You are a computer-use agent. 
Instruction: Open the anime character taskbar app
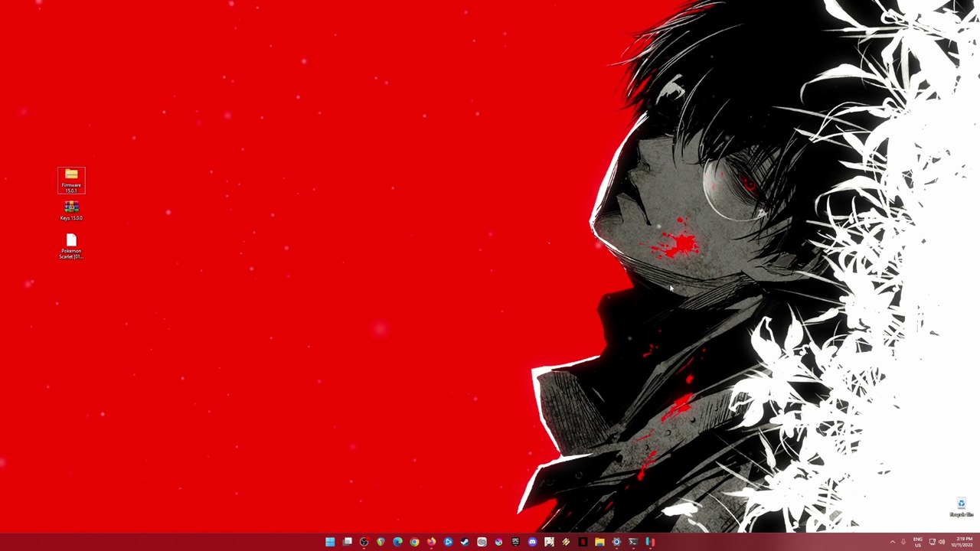549,542
